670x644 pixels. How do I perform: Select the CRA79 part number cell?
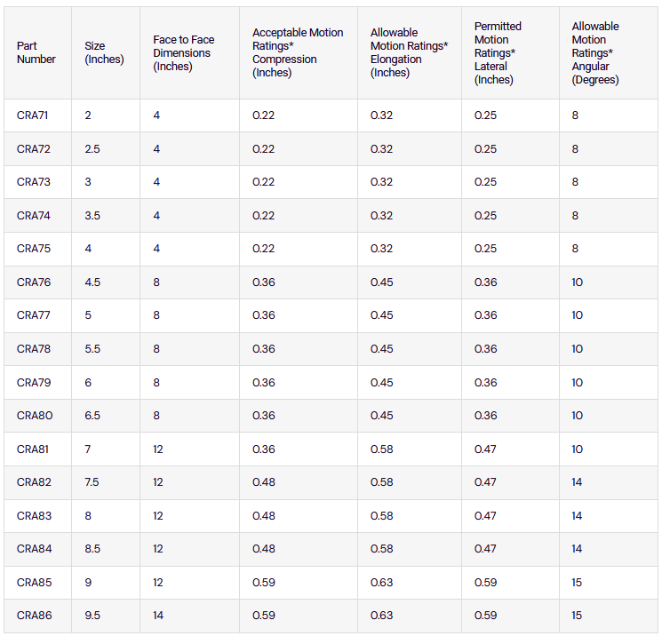click(x=34, y=383)
